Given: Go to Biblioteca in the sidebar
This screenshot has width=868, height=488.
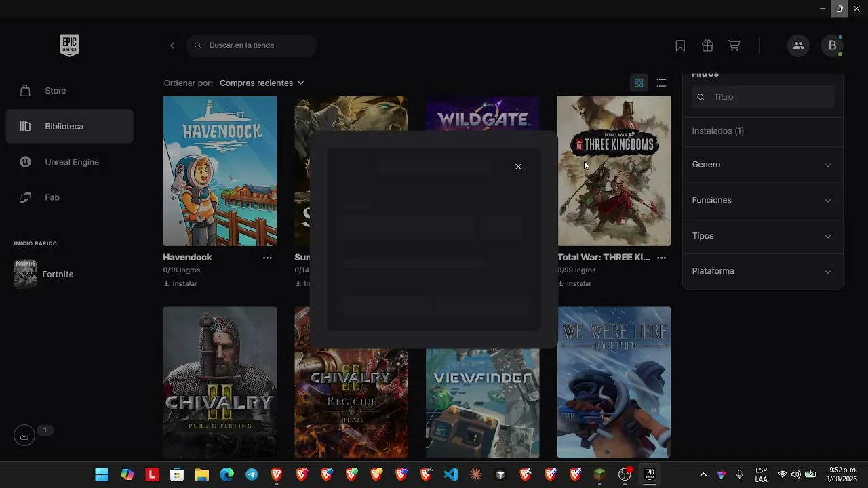Looking at the screenshot, I should point(70,127).
